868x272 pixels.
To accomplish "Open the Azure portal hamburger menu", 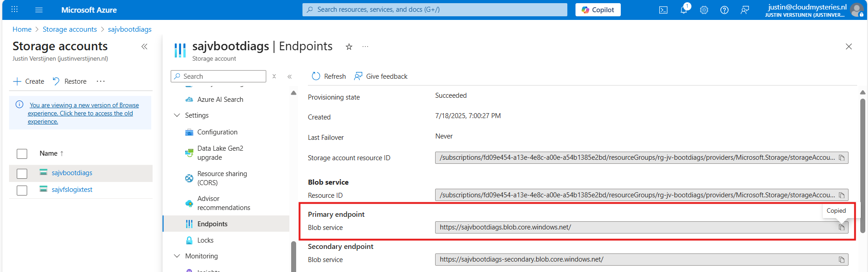I will point(39,10).
